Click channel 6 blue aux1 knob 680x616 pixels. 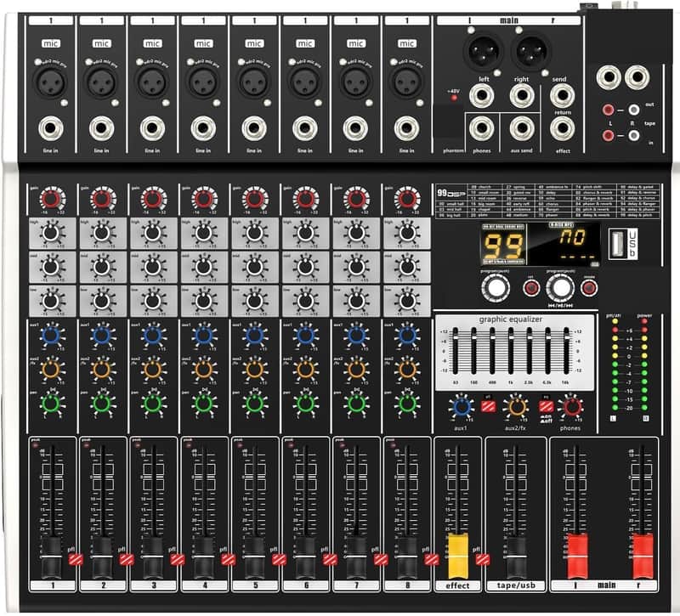pos(305,335)
